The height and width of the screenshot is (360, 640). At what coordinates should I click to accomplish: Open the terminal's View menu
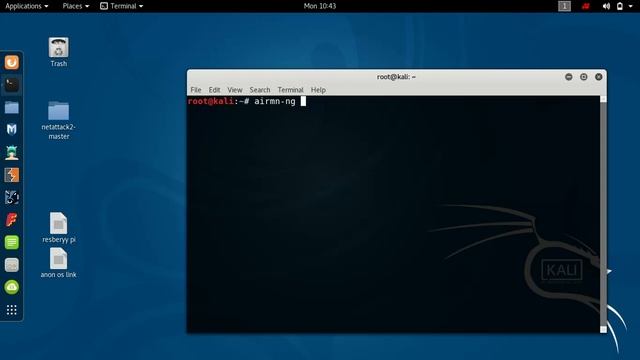tap(235, 90)
